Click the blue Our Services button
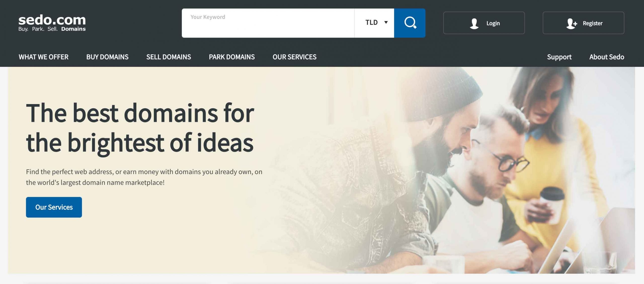Viewport: 644px width, 284px height. (x=54, y=207)
